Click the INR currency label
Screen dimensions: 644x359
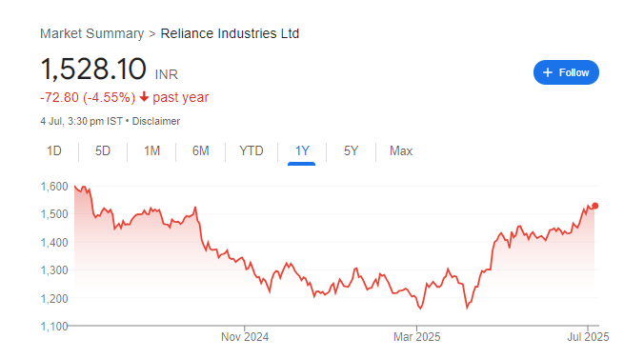(167, 75)
